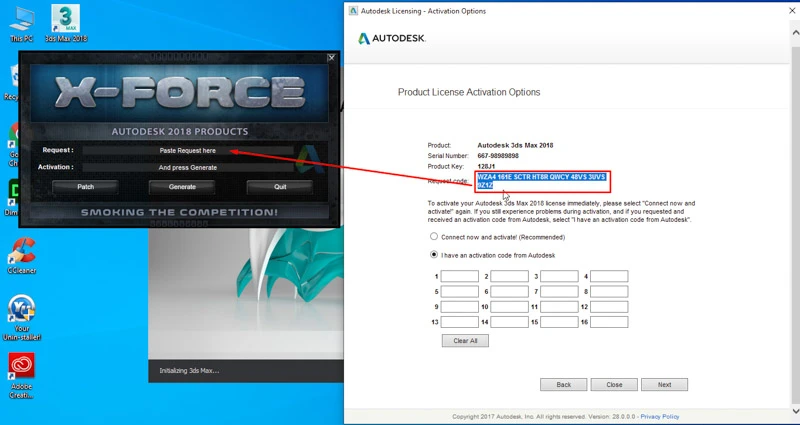Click the Autodesk 3ds Max 2018 product name
Screen dimensions: 800x425
(x=515, y=145)
